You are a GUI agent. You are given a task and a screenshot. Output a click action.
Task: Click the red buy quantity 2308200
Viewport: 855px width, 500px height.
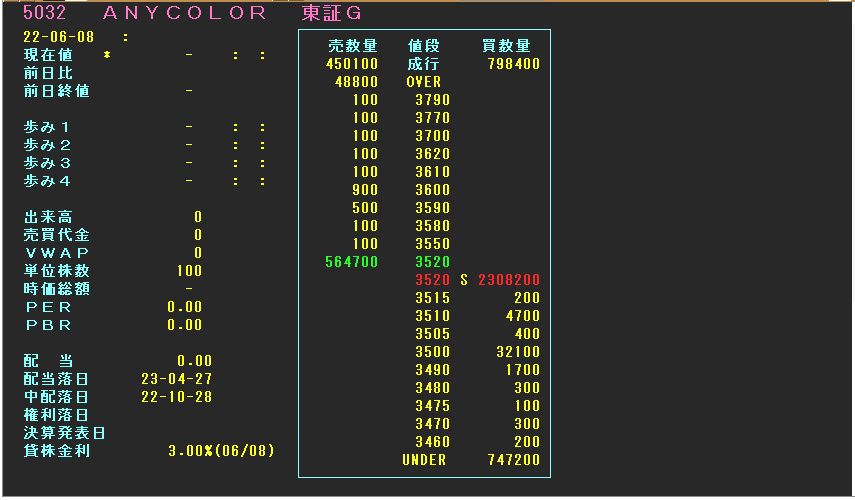pos(509,280)
